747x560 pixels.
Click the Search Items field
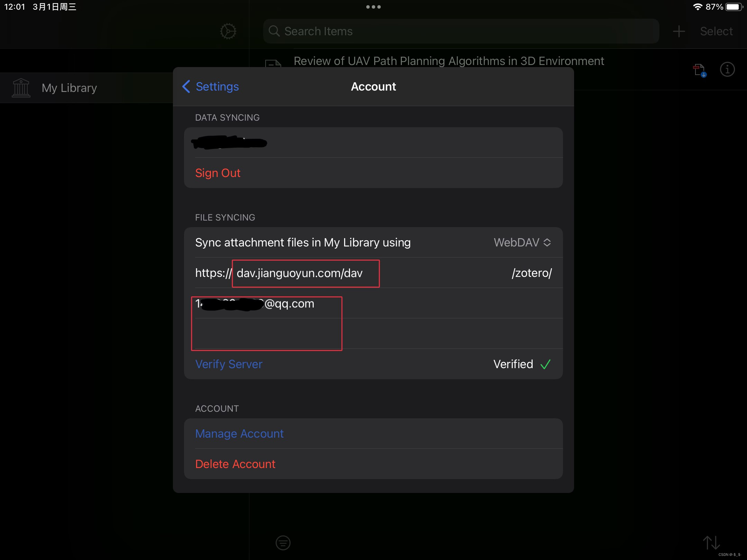(x=461, y=31)
